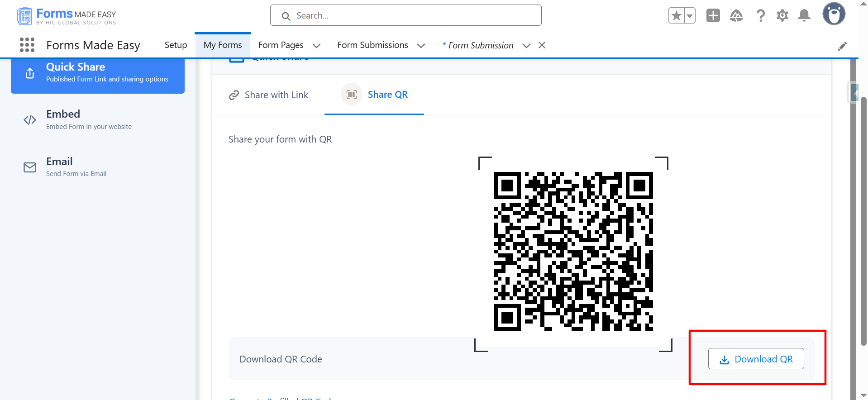The image size is (868, 400).
Task: Click the Search input field
Action: [x=405, y=16]
